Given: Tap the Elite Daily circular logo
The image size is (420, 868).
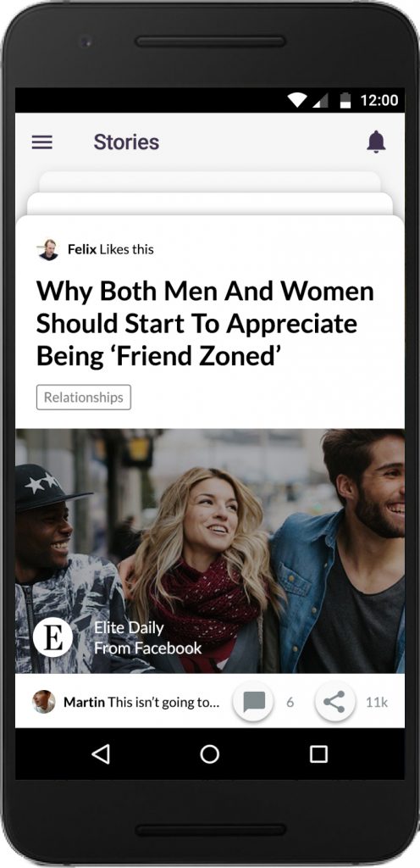Looking at the screenshot, I should click(x=53, y=637).
